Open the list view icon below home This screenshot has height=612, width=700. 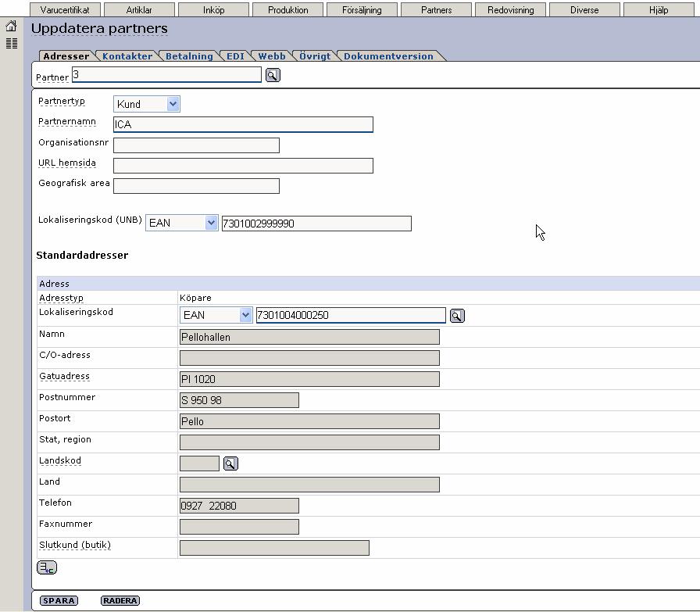[x=12, y=43]
